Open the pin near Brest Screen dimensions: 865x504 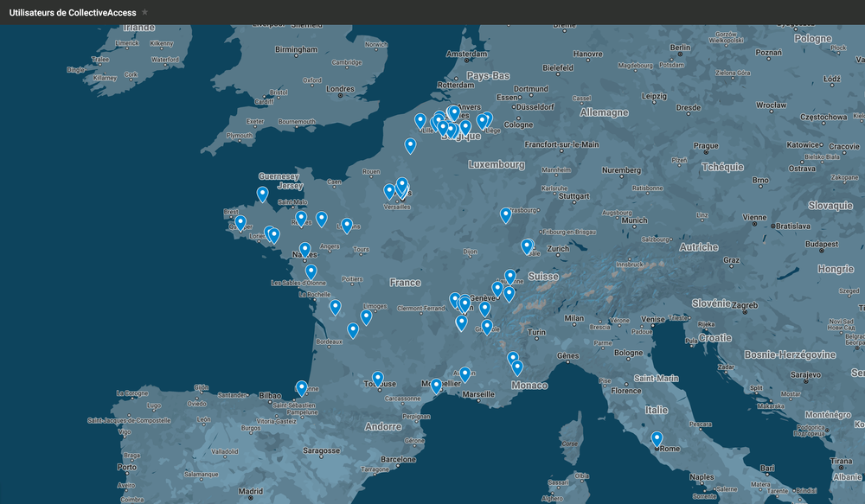[x=240, y=223]
